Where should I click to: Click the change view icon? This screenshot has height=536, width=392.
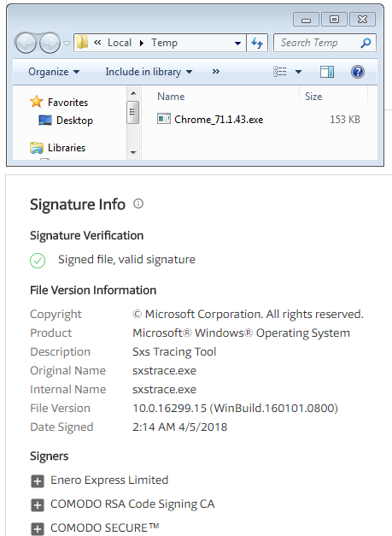279,72
